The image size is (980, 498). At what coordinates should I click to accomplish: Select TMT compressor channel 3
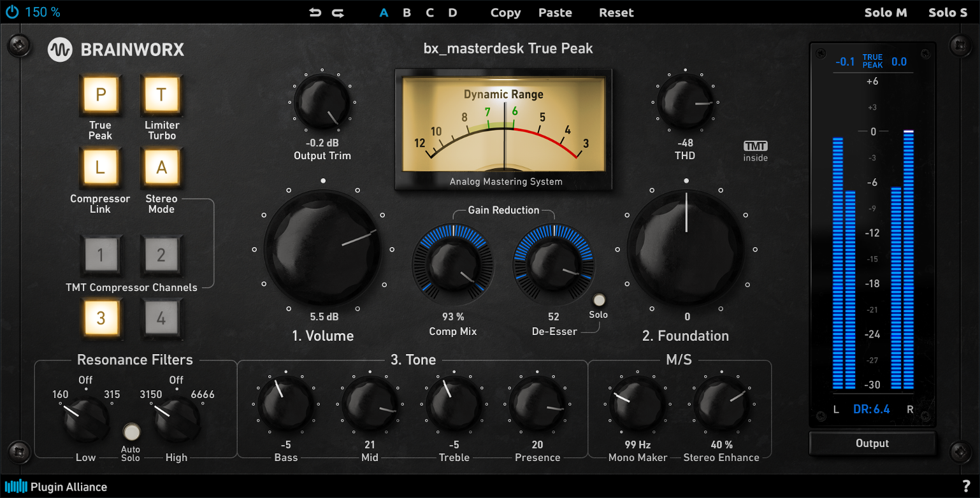(x=100, y=317)
